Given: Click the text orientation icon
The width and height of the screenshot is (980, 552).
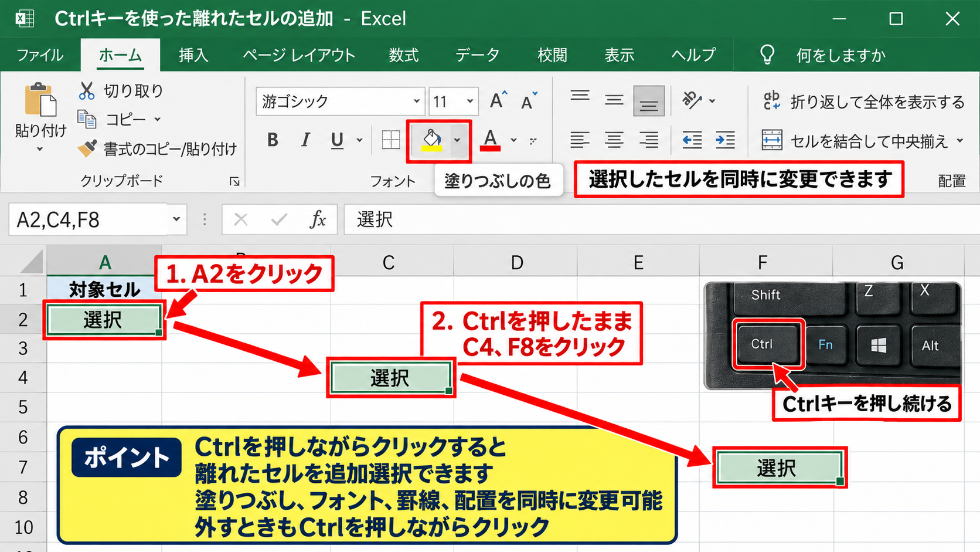Looking at the screenshot, I should [x=692, y=100].
